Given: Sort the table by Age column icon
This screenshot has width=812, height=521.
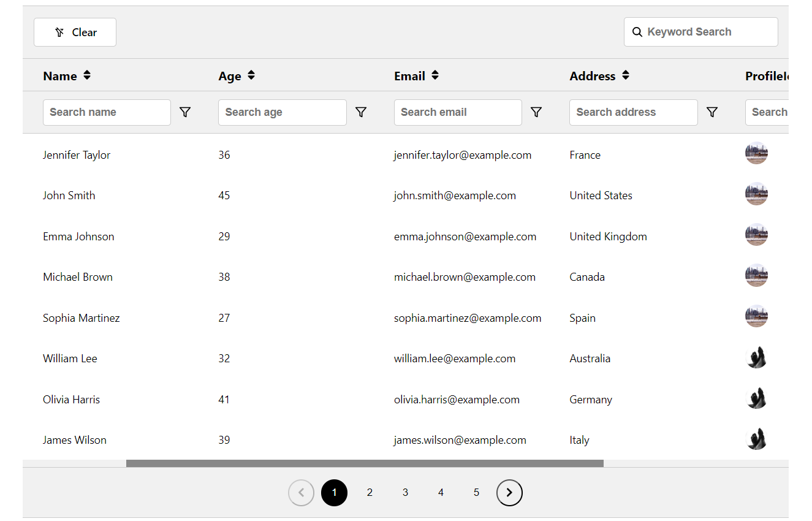Looking at the screenshot, I should point(251,75).
